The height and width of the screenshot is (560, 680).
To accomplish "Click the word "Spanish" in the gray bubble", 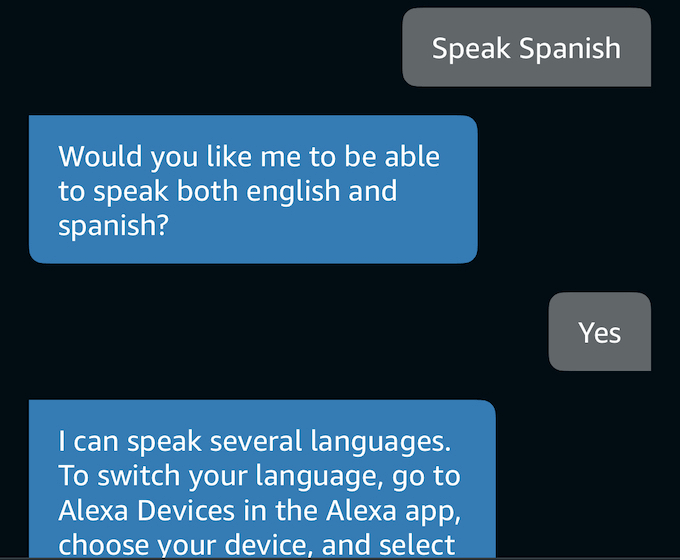I will [x=570, y=49].
